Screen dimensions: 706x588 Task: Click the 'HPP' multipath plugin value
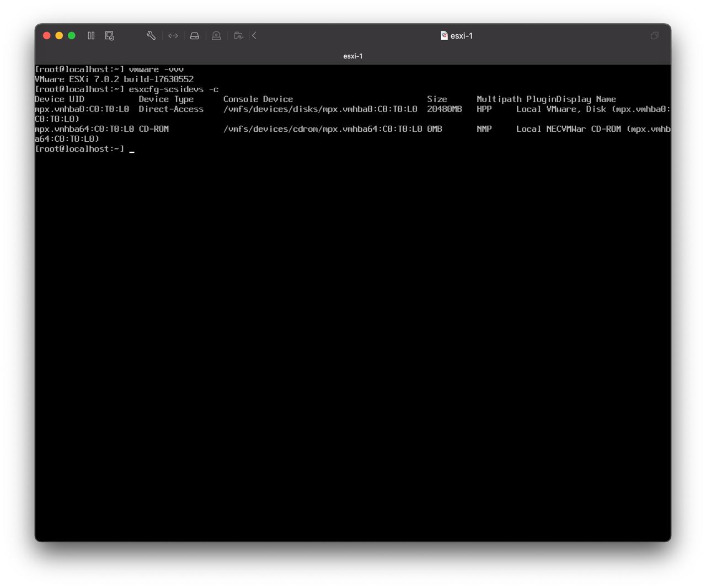click(484, 109)
